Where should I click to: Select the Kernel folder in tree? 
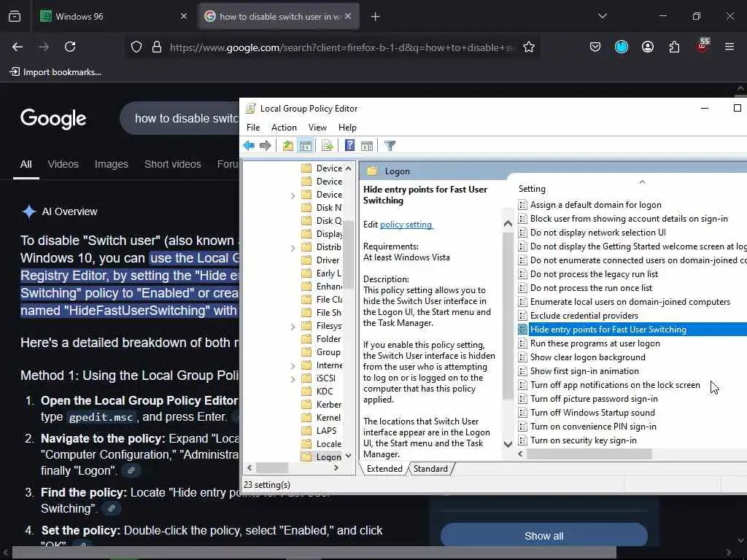coord(328,417)
